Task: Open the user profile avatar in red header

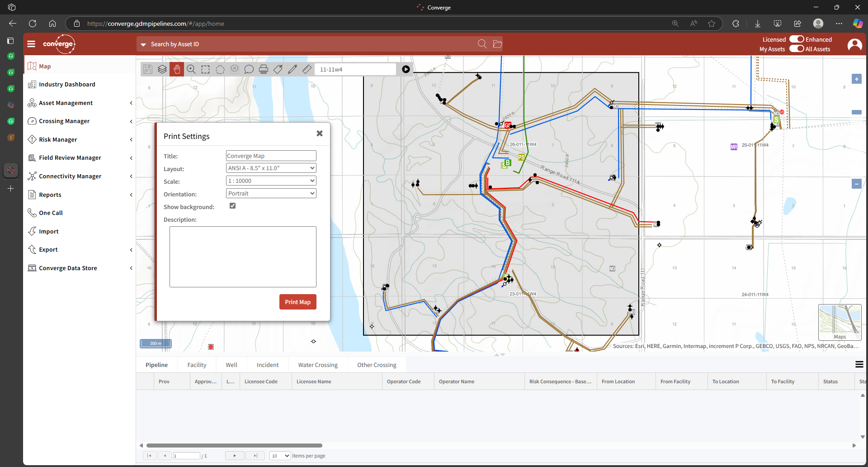Action: pyautogui.click(x=854, y=44)
